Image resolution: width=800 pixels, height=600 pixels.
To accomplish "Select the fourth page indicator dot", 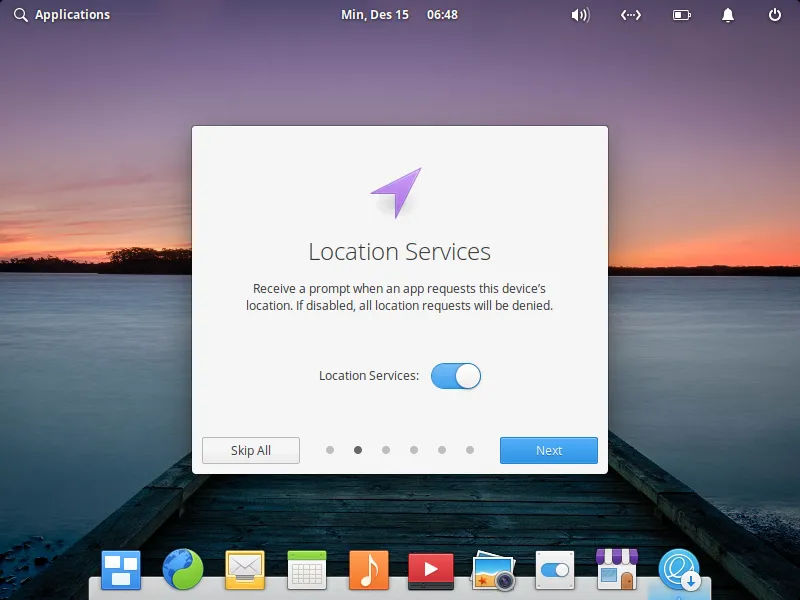I will pos(414,450).
